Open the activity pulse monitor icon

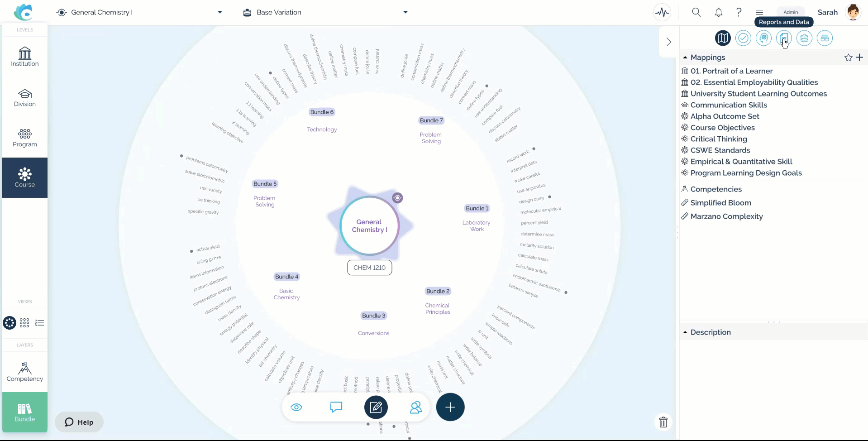tap(662, 12)
